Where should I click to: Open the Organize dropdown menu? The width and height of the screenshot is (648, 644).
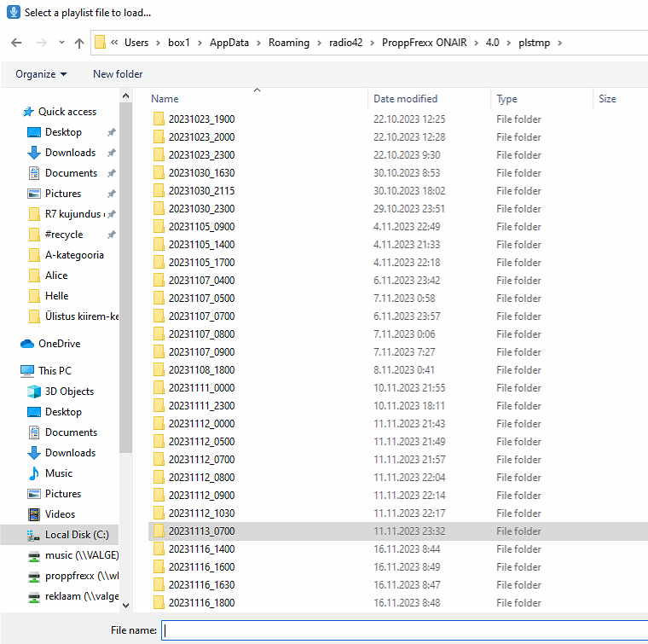tap(41, 74)
